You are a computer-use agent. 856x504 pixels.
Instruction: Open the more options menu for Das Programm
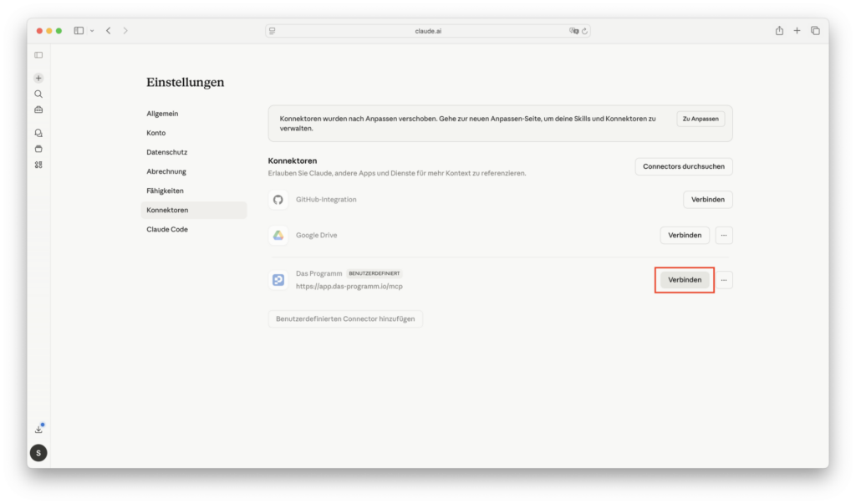tap(724, 280)
